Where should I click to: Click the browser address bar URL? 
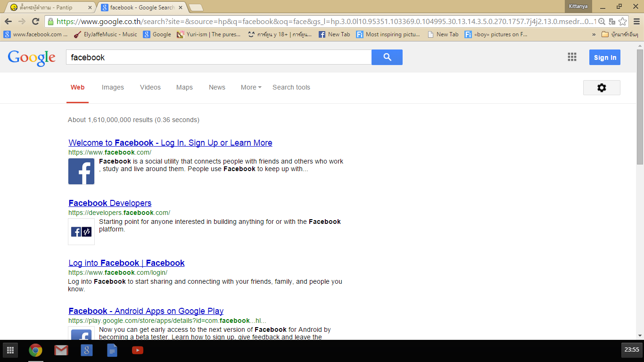pyautogui.click(x=326, y=21)
